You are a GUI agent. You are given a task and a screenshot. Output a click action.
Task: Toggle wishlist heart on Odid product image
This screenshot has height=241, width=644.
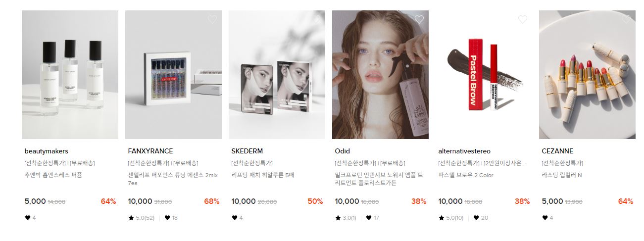point(419,19)
